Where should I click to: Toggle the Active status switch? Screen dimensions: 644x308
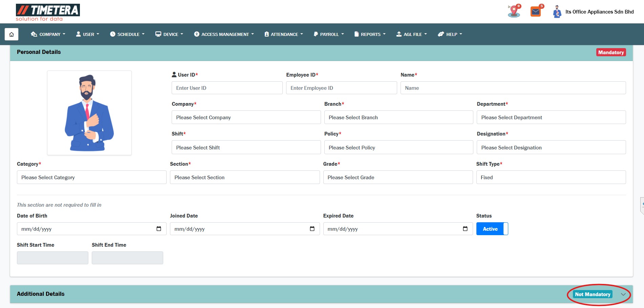tap(492, 229)
